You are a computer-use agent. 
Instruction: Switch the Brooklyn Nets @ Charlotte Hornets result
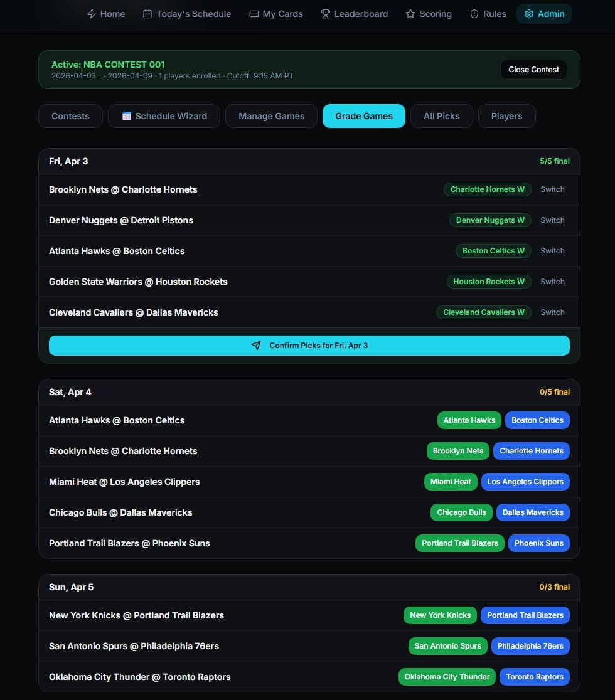[x=552, y=189]
